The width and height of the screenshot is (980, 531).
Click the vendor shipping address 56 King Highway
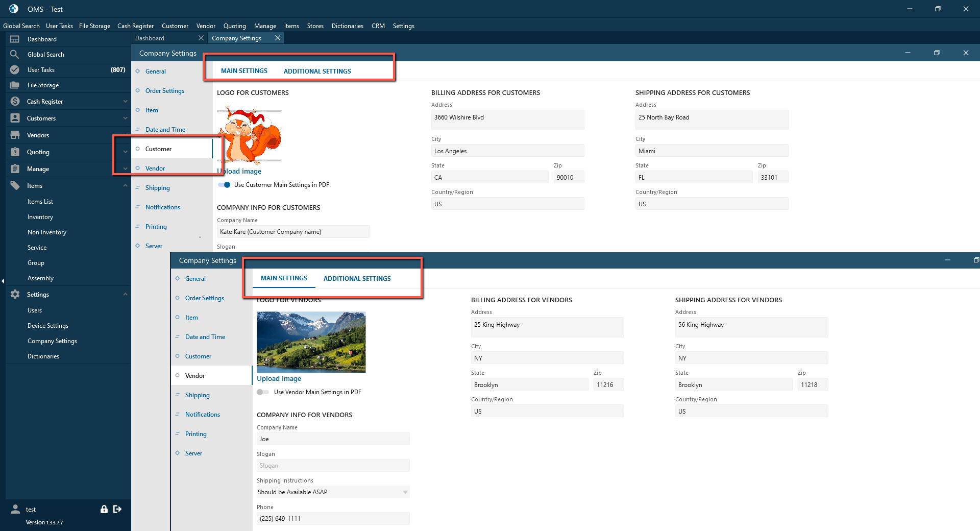point(752,327)
